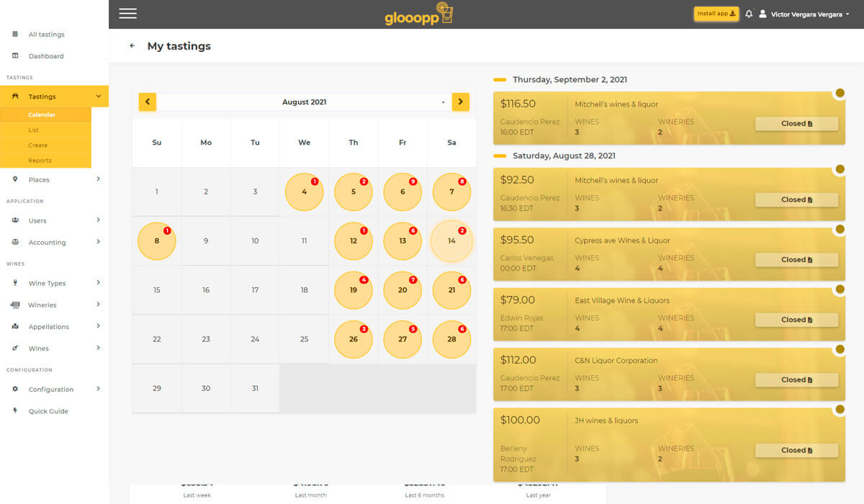Select August 20 on the calendar

click(402, 290)
